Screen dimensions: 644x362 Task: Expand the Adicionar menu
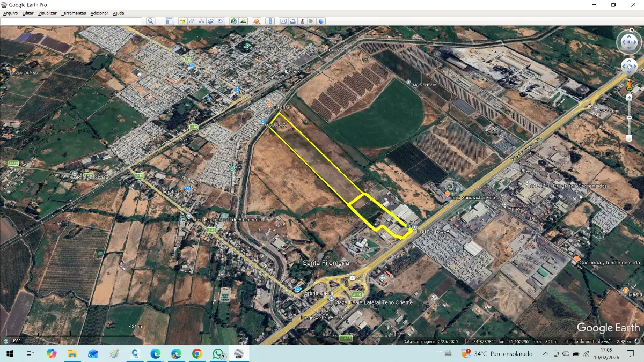(x=99, y=13)
